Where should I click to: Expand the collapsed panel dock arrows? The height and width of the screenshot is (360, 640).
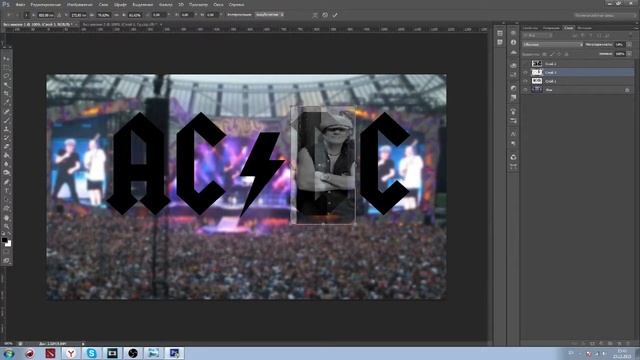coord(503,23)
